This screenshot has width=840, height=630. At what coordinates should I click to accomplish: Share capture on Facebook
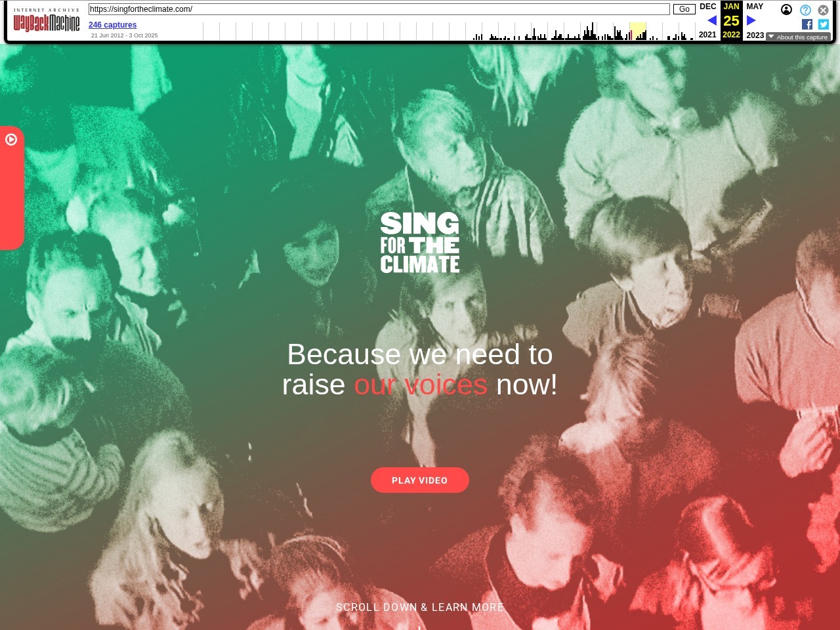pyautogui.click(x=807, y=24)
